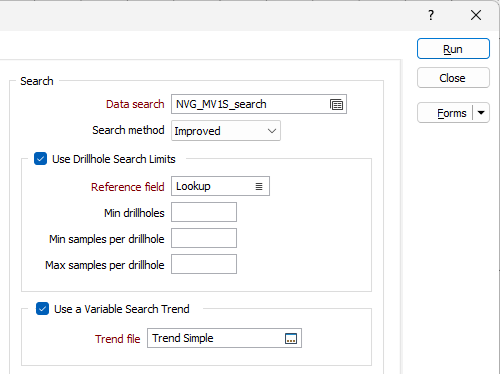
Task: Click list icon in Reference field
Action: (259, 186)
